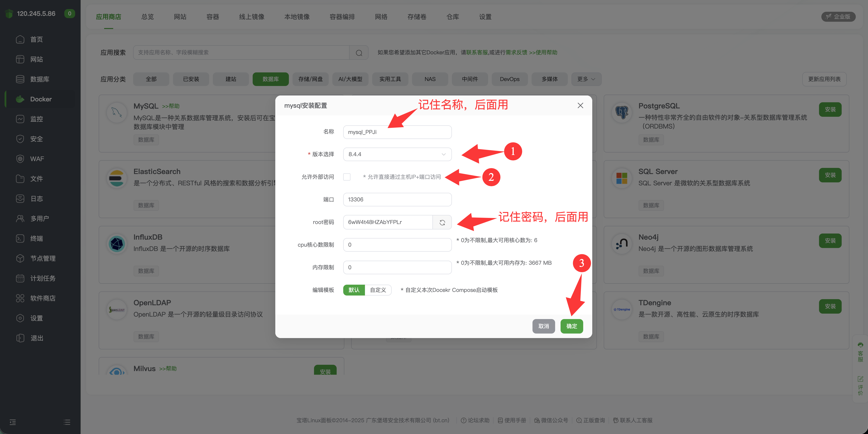Collapse the sidebar with the bottom-left icon
Screen dimensions: 868x434
point(13,422)
